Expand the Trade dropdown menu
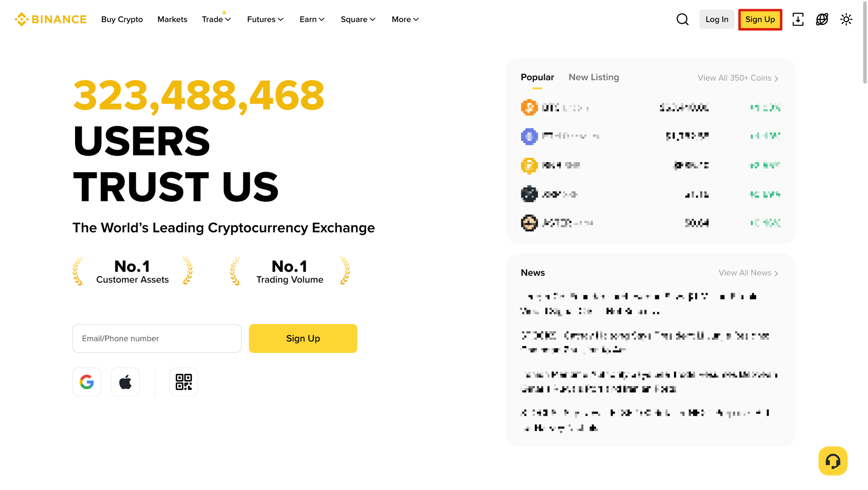The width and height of the screenshot is (868, 490). (x=216, y=20)
